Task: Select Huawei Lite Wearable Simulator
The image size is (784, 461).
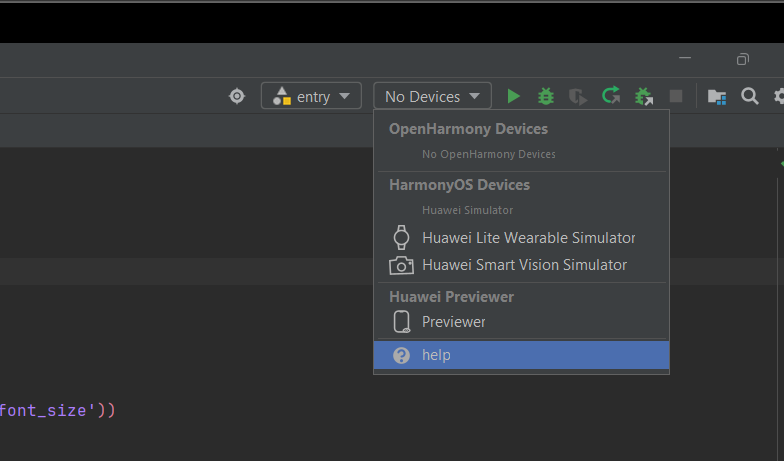Action: (522, 238)
